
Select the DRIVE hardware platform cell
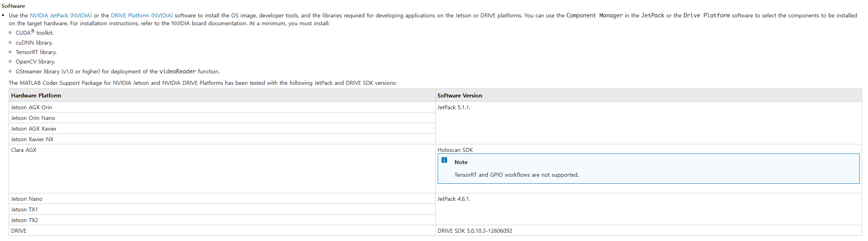pos(222,231)
